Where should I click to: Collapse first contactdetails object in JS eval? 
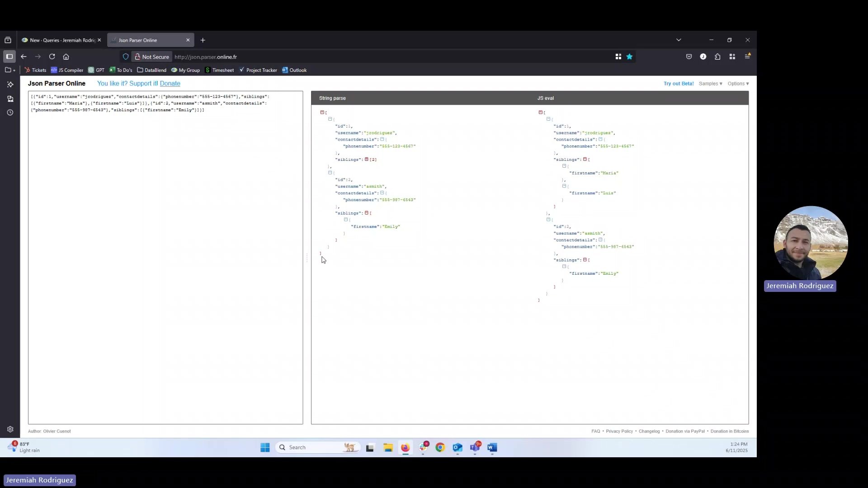[600, 139]
